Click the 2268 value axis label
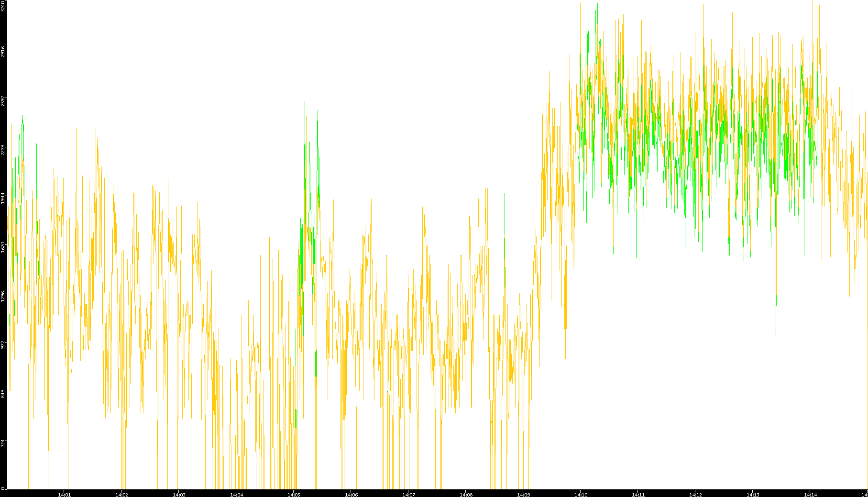This screenshot has width=868, height=497. 3,150
